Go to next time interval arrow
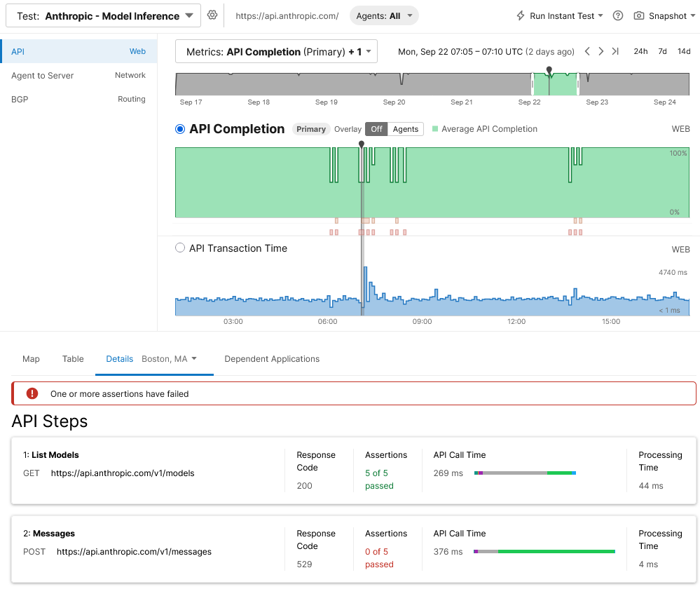Image resolution: width=700 pixels, height=589 pixels. click(x=601, y=51)
